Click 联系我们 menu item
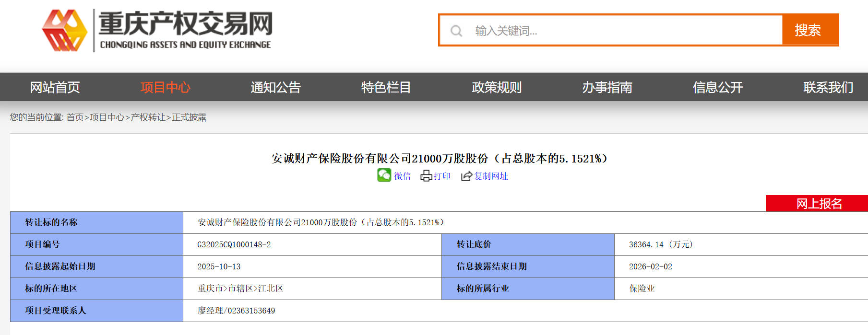This screenshot has height=335, width=868. [829, 87]
